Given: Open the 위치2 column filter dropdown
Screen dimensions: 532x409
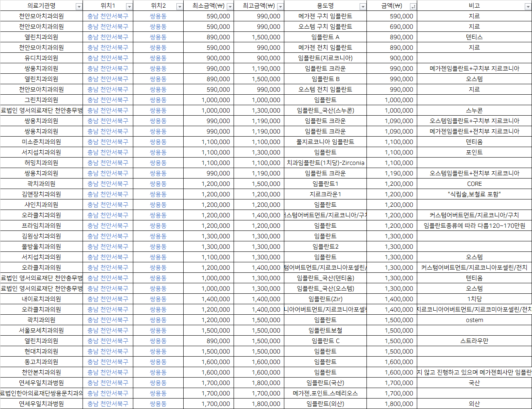Looking at the screenshot, I should pos(179,6).
